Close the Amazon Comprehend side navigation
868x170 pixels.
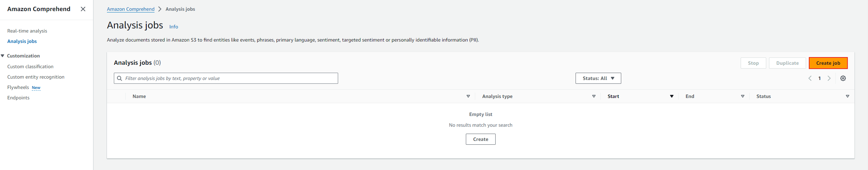tap(83, 9)
